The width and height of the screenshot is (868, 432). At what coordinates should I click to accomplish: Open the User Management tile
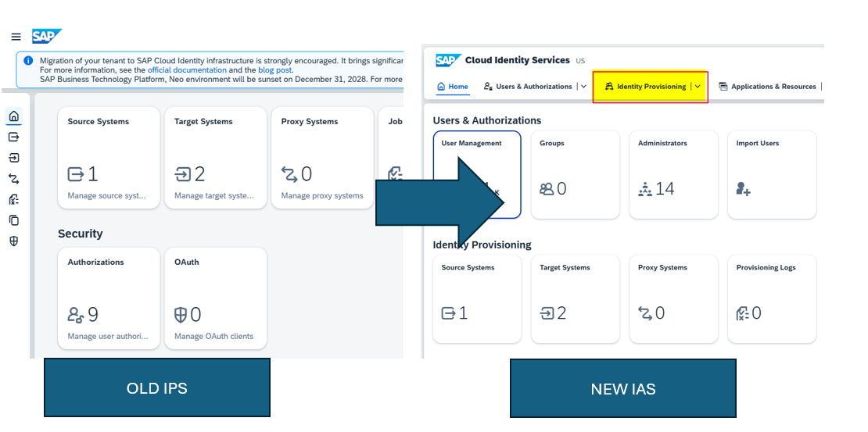[x=477, y=174]
